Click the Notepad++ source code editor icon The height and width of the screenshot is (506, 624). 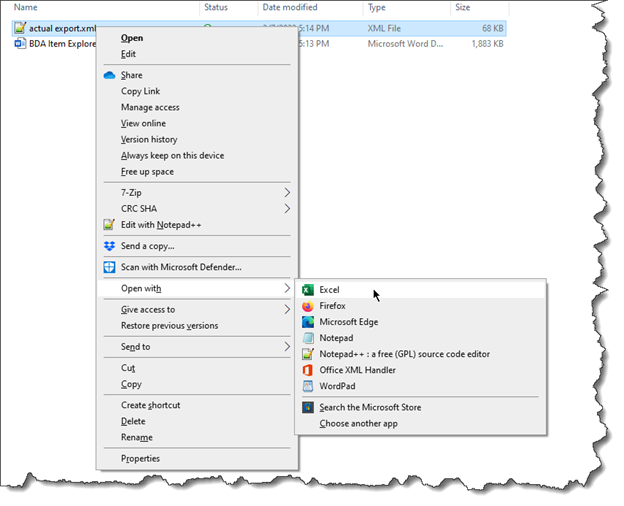point(308,354)
